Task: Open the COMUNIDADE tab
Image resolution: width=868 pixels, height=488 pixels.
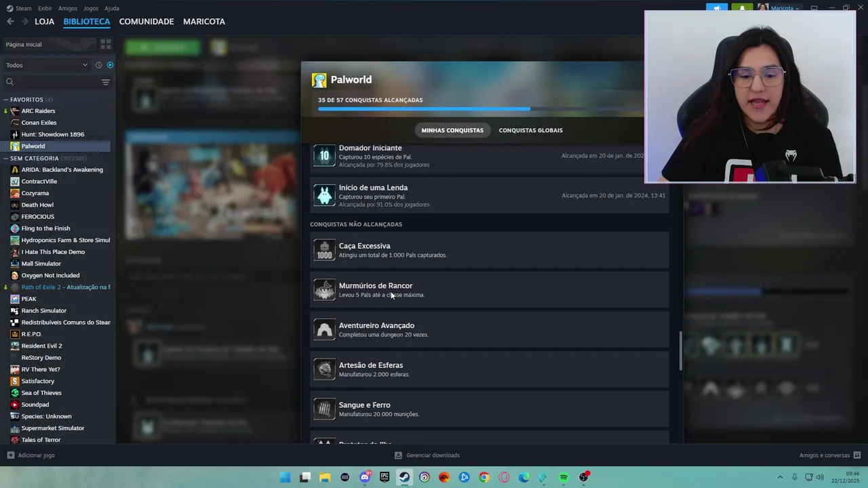Action: tap(146, 22)
